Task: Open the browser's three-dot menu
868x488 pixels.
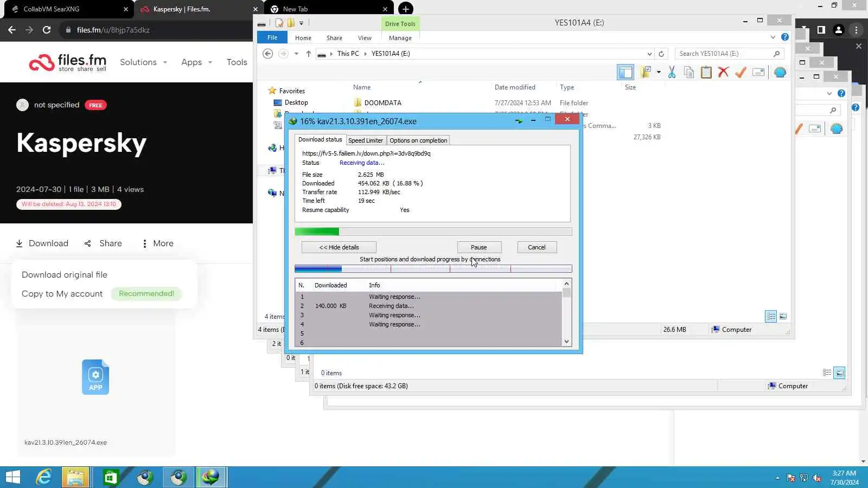Action: point(856,30)
